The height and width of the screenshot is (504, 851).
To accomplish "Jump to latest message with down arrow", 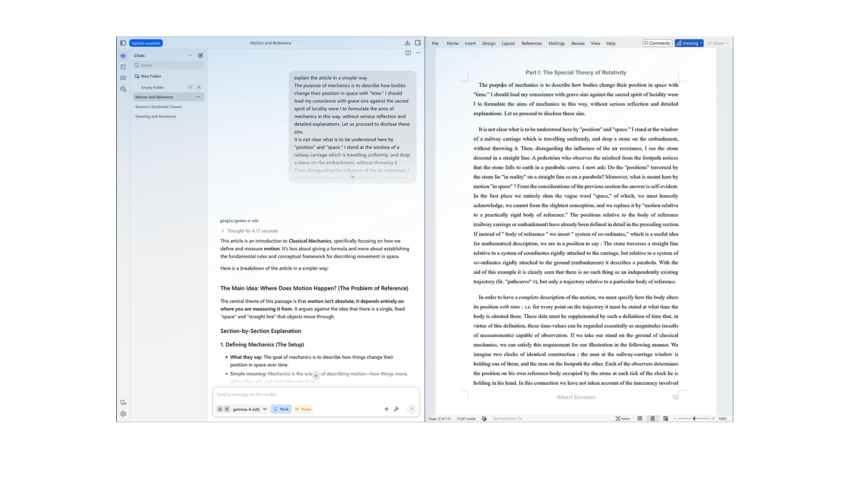I will click(316, 375).
